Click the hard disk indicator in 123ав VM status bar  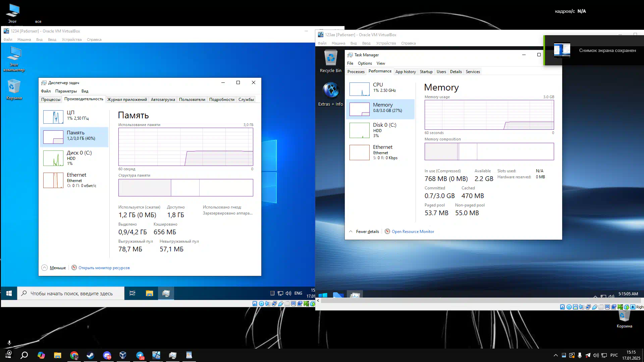click(x=562, y=307)
